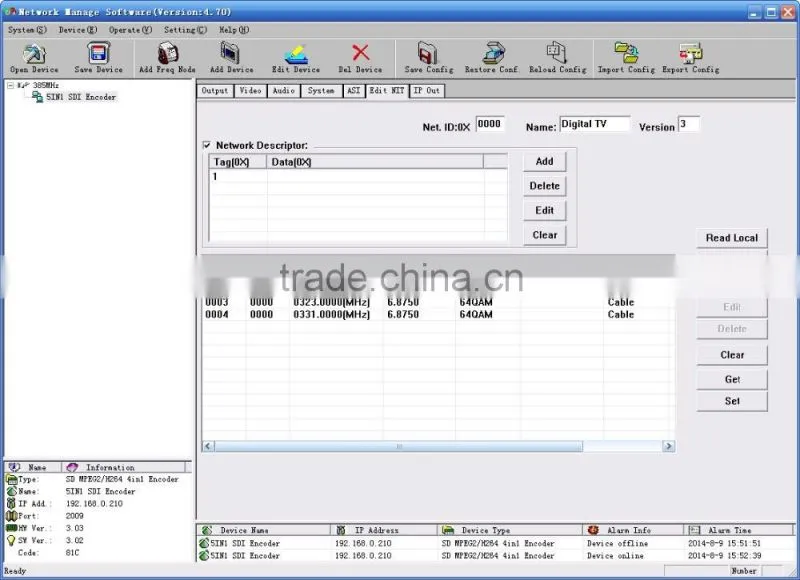The height and width of the screenshot is (580, 800).
Task: Switch to the IP Out tab
Action: pos(427,91)
